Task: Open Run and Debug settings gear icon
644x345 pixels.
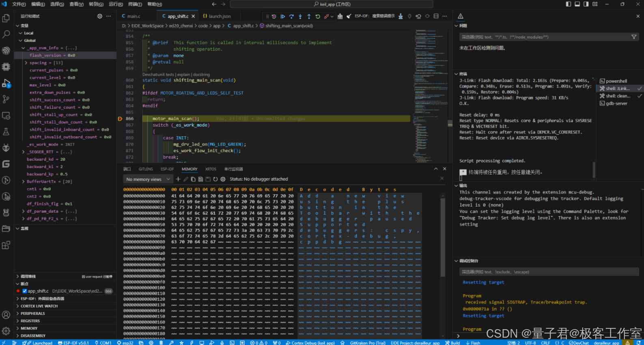Action: coord(100,16)
